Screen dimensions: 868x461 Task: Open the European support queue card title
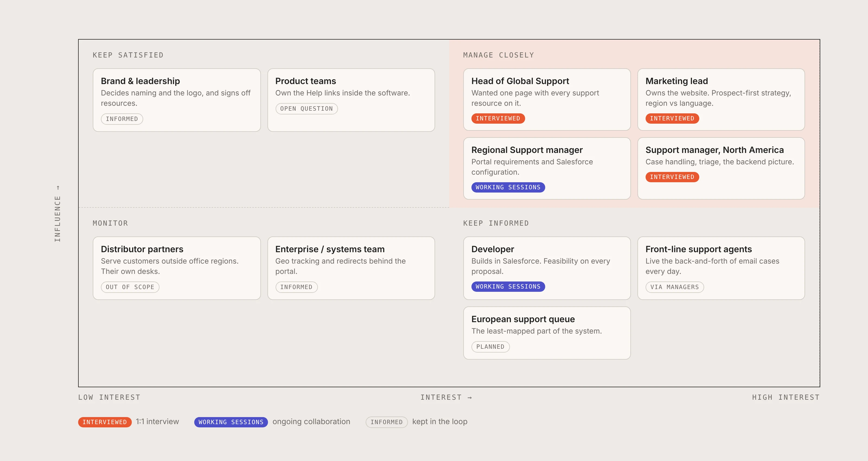click(523, 319)
